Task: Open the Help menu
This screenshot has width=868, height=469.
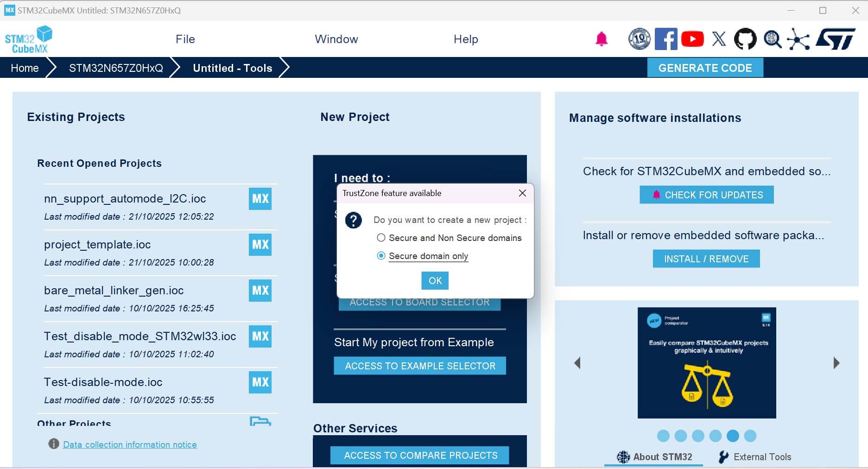Action: pyautogui.click(x=466, y=39)
